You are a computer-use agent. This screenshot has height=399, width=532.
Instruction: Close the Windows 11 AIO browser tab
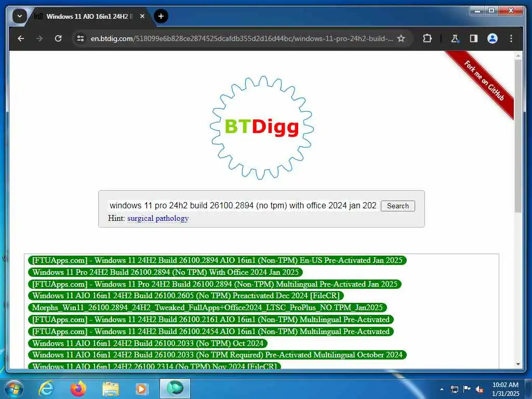142,16
